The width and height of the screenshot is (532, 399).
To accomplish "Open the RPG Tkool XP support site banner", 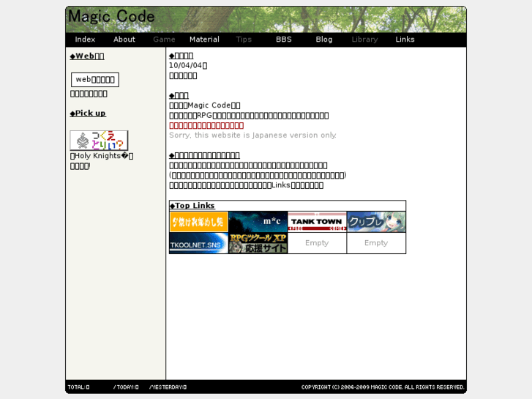I will (x=258, y=243).
